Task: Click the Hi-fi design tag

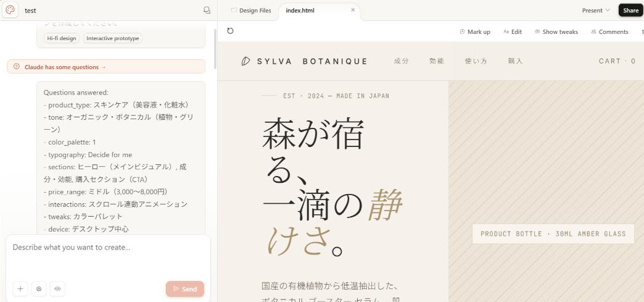Action: coord(62,38)
